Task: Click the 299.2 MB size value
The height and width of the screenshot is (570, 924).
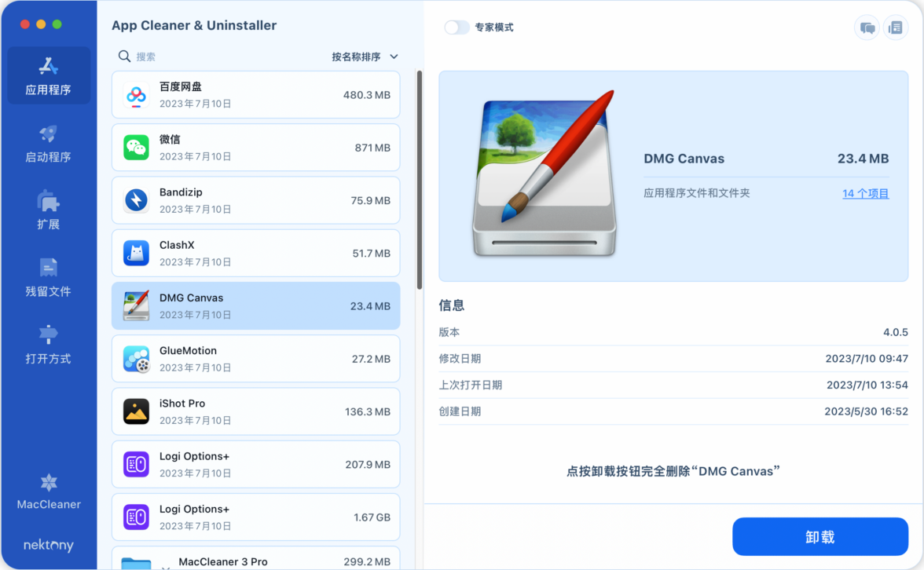Action: coord(367,562)
